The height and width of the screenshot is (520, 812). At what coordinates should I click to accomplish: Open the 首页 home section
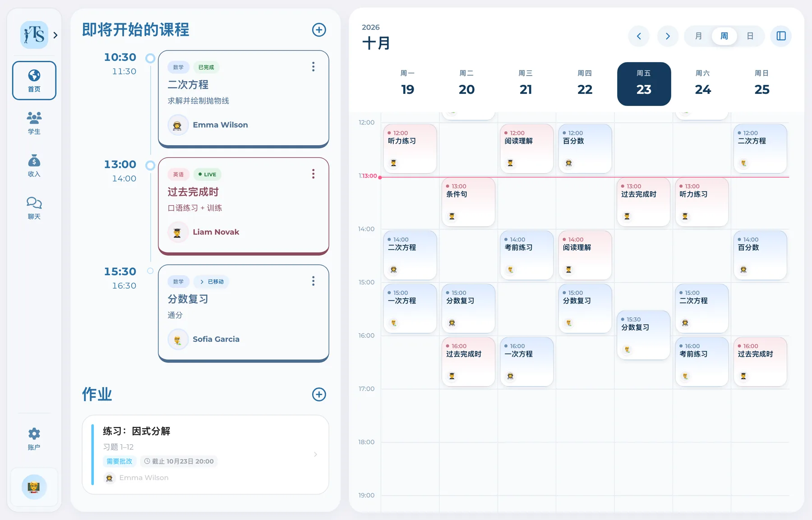(34, 80)
